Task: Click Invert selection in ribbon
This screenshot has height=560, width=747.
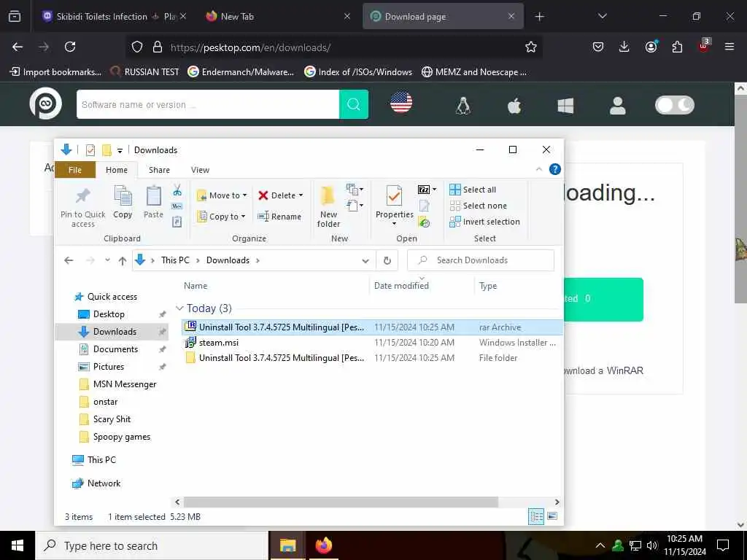Action: 484,222
